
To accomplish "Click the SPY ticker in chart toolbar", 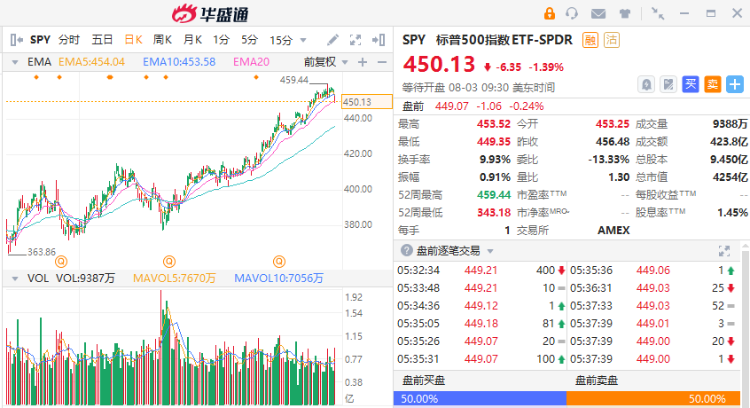I will [40, 40].
